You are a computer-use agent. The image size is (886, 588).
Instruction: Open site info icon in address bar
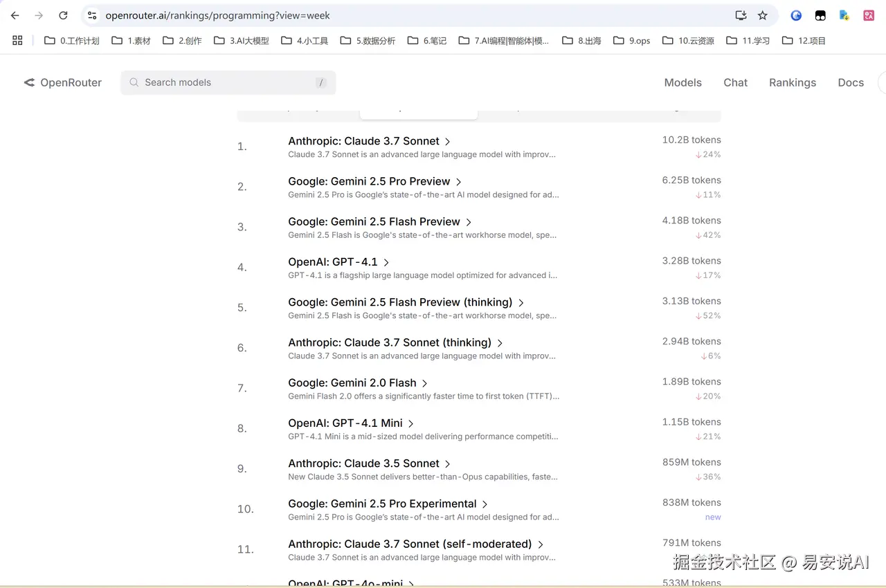click(92, 15)
